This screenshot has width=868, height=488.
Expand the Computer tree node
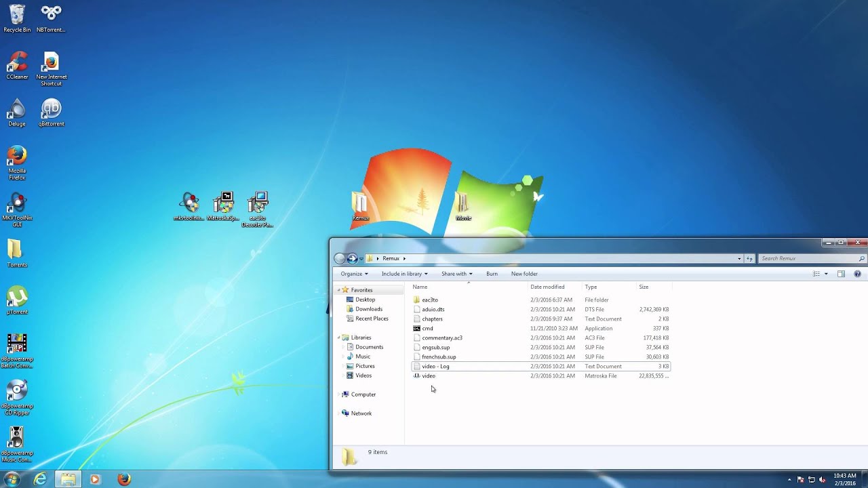338,394
